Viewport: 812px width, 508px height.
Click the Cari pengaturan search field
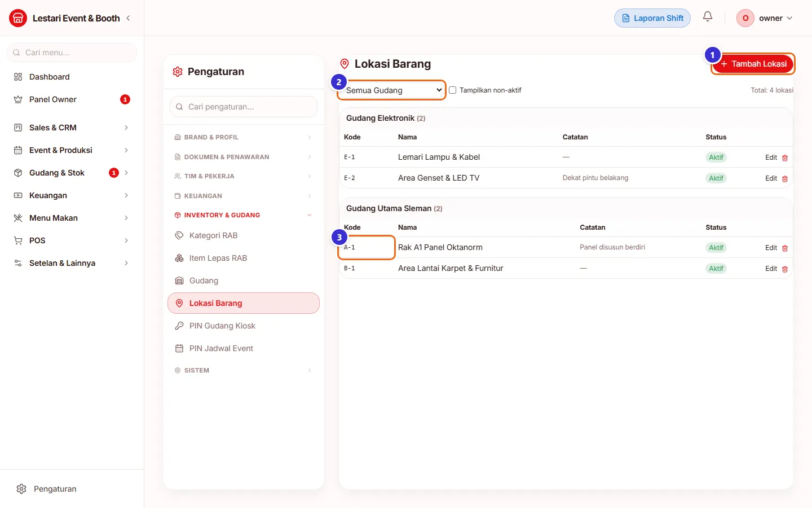(x=244, y=107)
